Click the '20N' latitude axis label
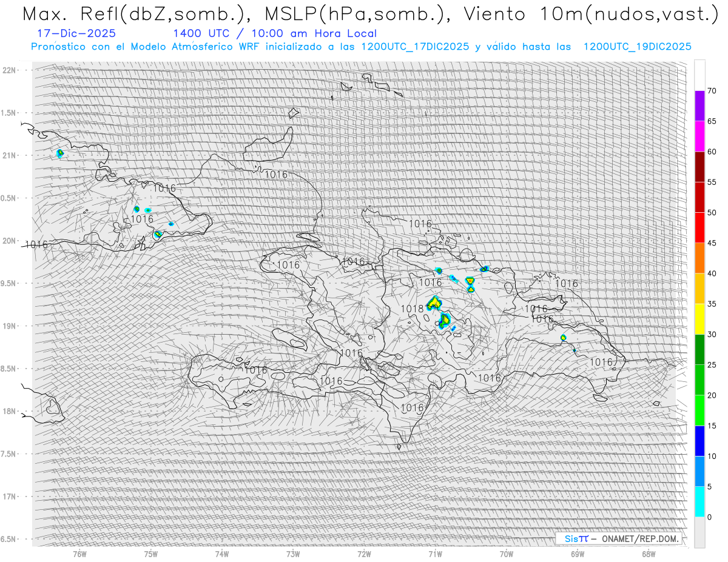This screenshot has width=728, height=562. tap(8, 241)
